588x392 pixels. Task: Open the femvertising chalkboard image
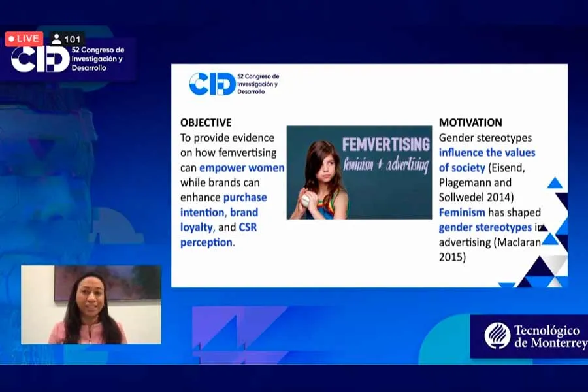[361, 172]
